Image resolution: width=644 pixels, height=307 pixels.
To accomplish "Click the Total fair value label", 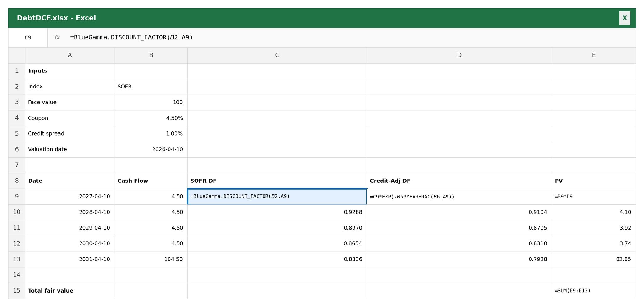I will 70,291.
